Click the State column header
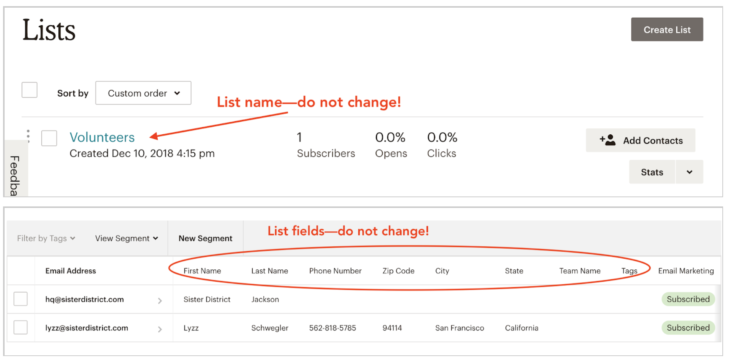730x363 pixels. [514, 271]
